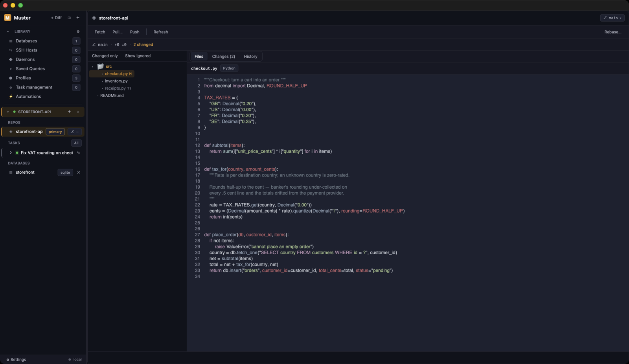
Task: Switch to the History tab
Action: [x=250, y=57]
